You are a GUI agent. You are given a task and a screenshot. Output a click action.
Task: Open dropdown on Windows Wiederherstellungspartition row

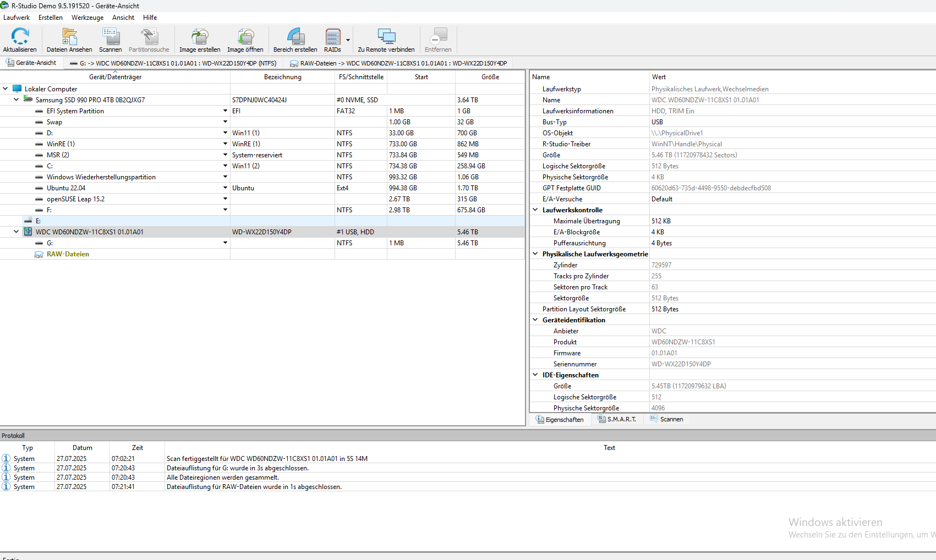[x=225, y=177]
